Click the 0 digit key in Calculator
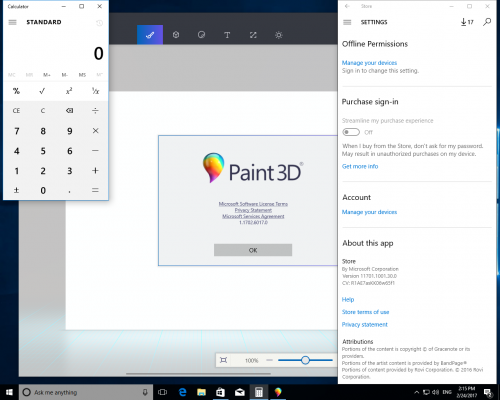Screen dimensions: 500x400 (43, 190)
